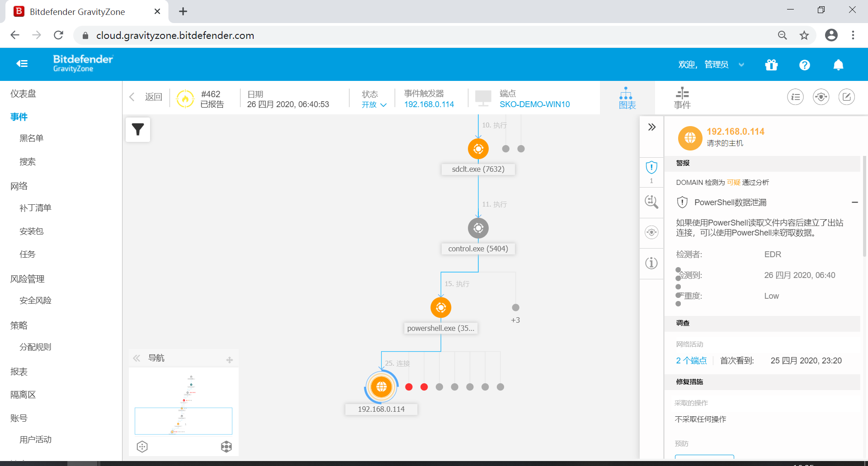Viewport: 868px width, 466px height.
Task: Open 仪表盘 in the sidebar
Action: tap(23, 94)
